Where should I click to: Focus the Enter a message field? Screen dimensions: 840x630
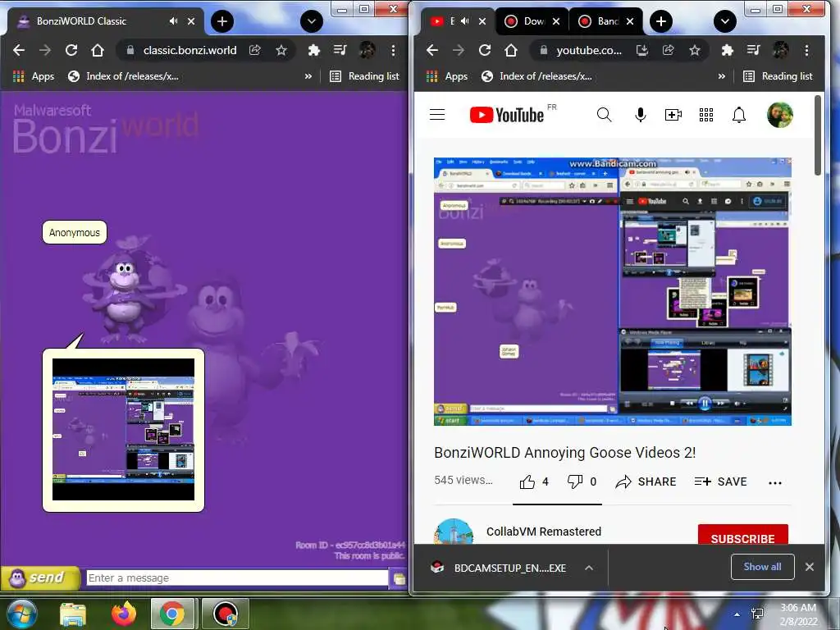coord(237,578)
